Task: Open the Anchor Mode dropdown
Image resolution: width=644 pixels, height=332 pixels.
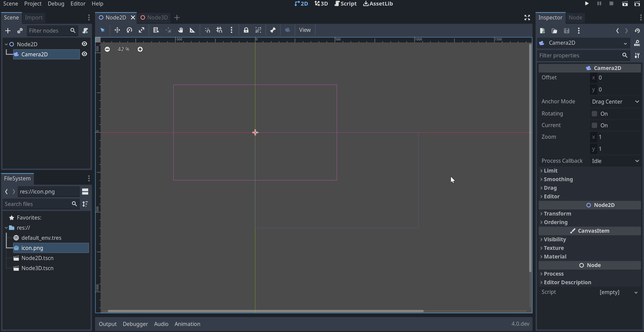Action: pyautogui.click(x=615, y=101)
